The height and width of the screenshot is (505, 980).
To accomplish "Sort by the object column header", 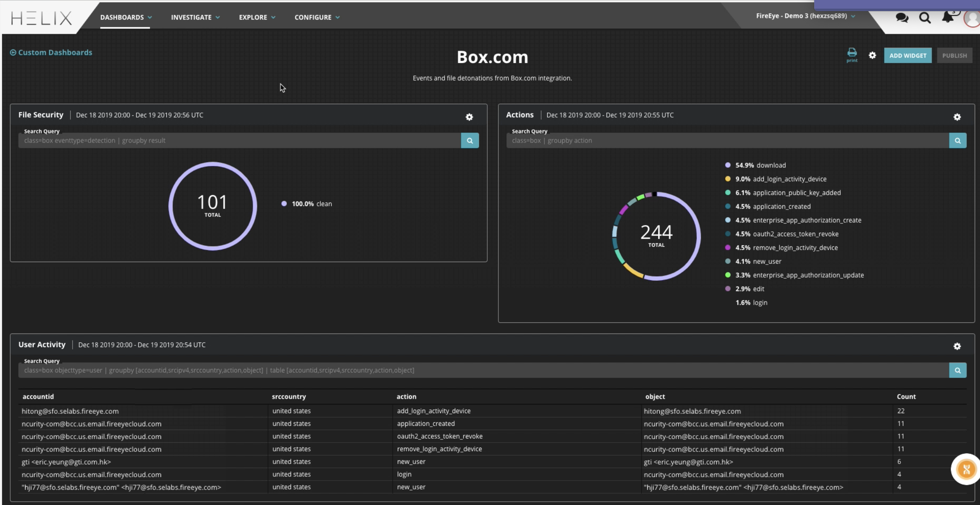I will [x=655, y=396].
